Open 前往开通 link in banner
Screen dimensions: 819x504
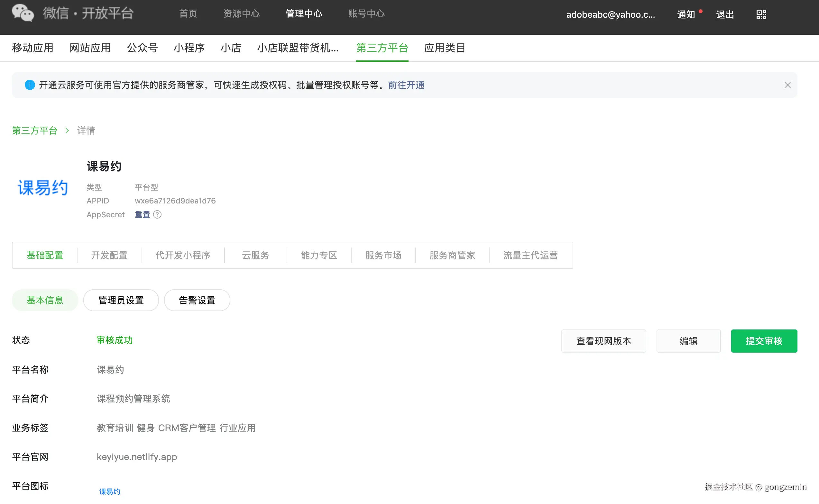coord(406,85)
